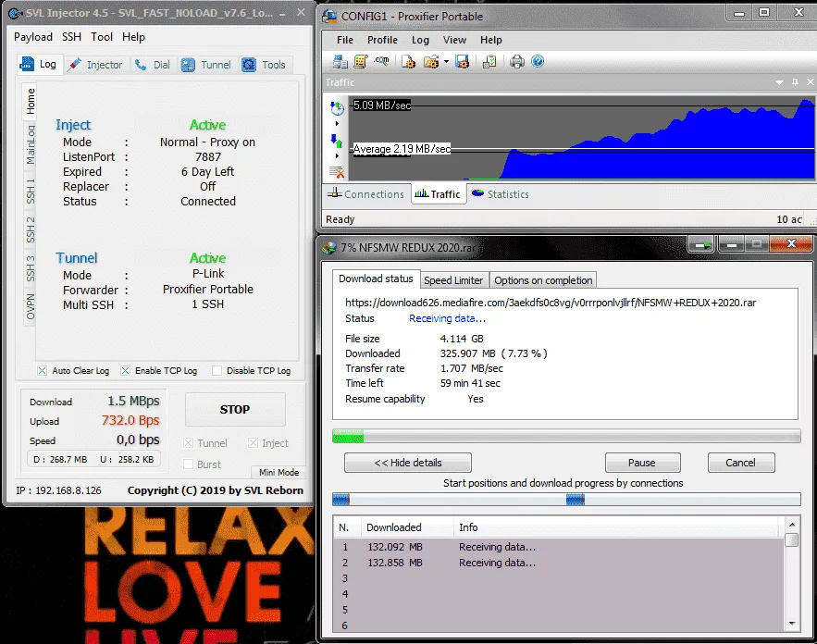The height and width of the screenshot is (644, 817).
Task: Click Hide details in download dialog
Action: (x=407, y=463)
